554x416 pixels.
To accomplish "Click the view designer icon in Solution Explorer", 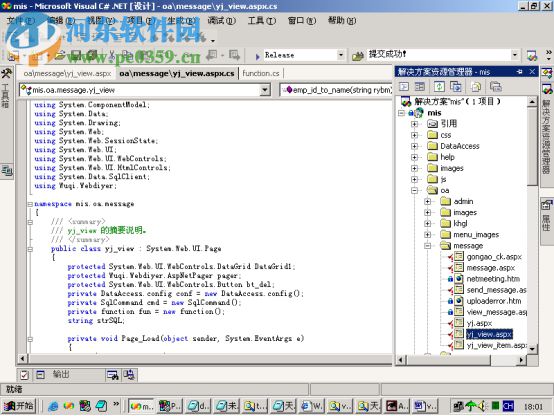I will [419, 87].
